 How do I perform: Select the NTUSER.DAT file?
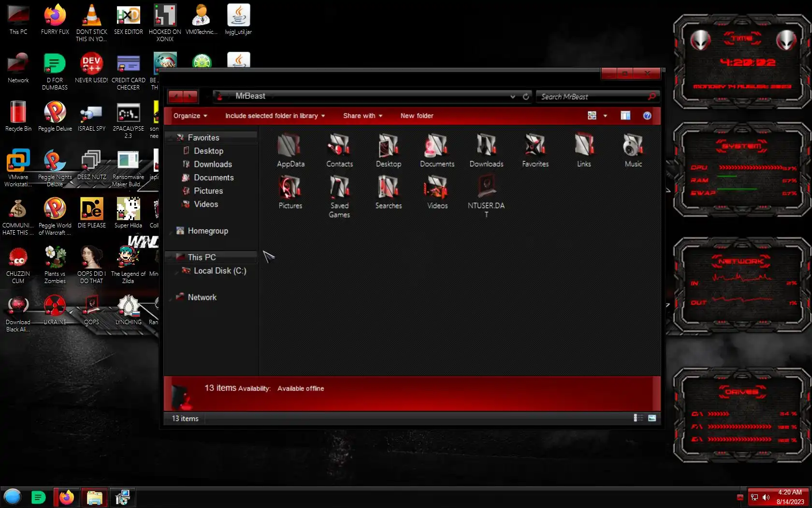[486, 196]
